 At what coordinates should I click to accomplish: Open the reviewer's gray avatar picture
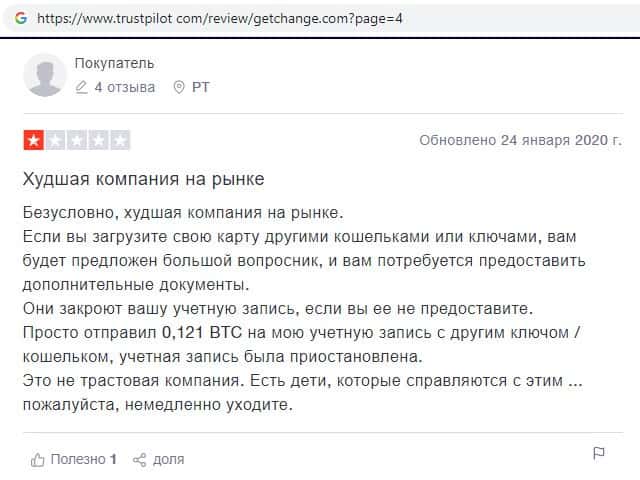click(45, 75)
